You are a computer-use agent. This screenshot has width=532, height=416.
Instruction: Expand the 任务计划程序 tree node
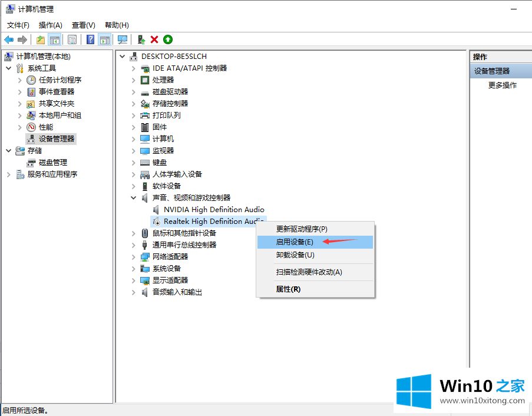[x=19, y=80]
